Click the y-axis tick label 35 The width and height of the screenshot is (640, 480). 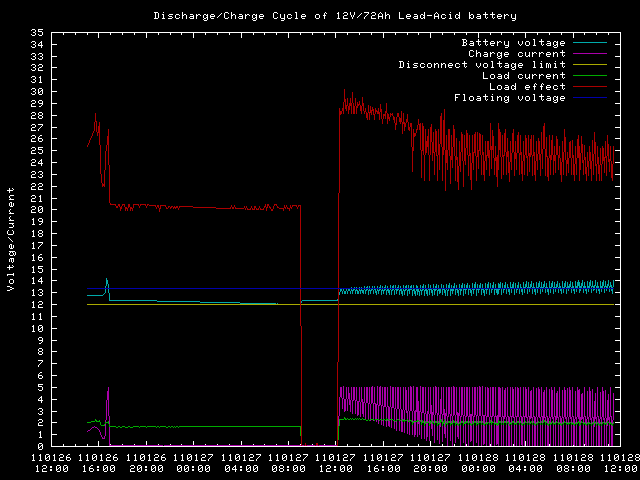[37, 32]
